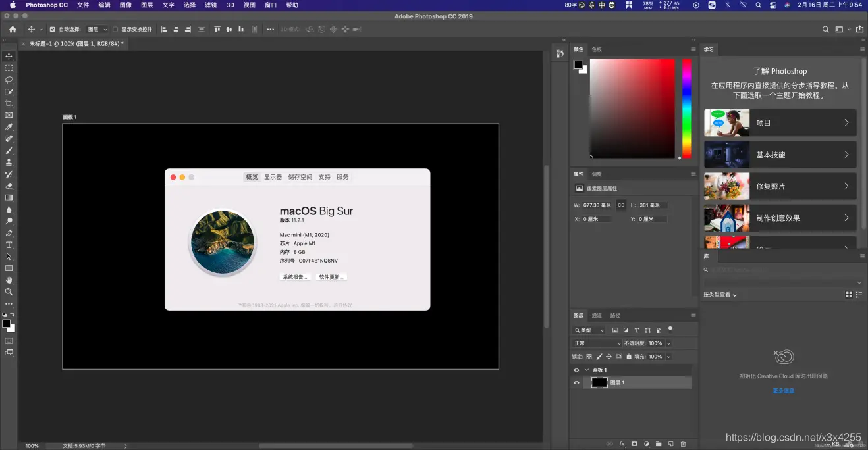The width and height of the screenshot is (868, 450).
Task: Toggle filter for pixel layers
Action: tap(615, 330)
